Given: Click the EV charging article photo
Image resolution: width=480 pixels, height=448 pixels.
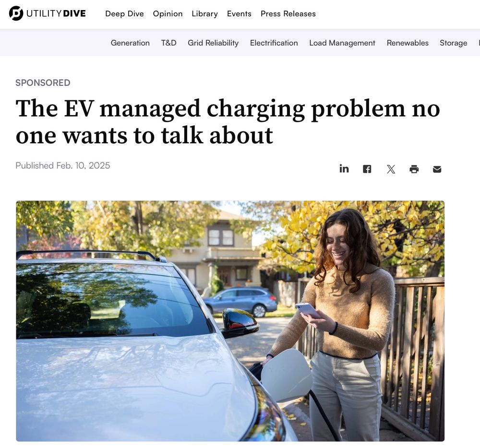Looking at the screenshot, I should click(230, 321).
